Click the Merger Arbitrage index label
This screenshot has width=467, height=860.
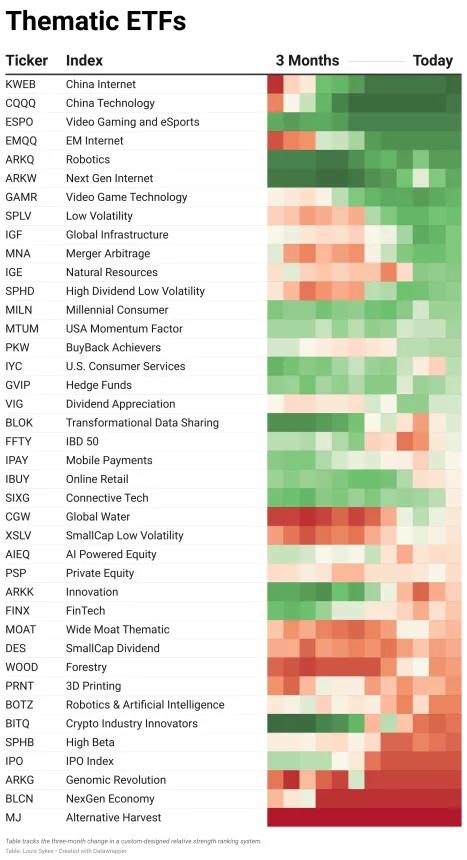(108, 253)
